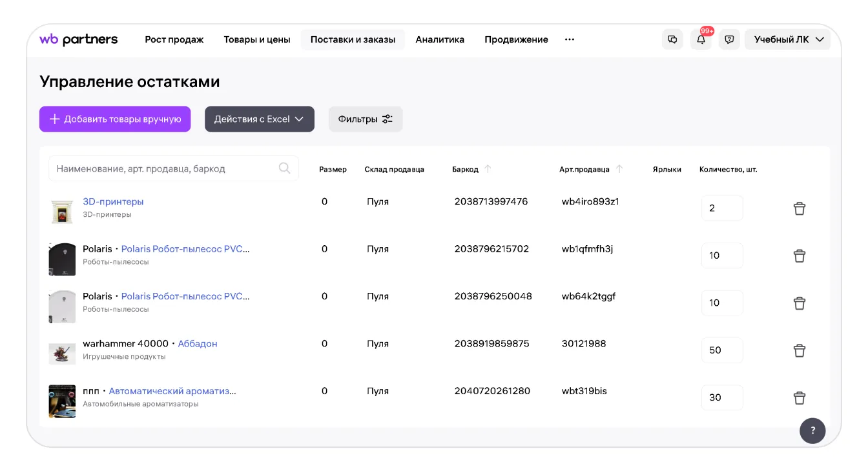Sort the table by Баркод column
This screenshot has width=868, height=471.
(488, 169)
